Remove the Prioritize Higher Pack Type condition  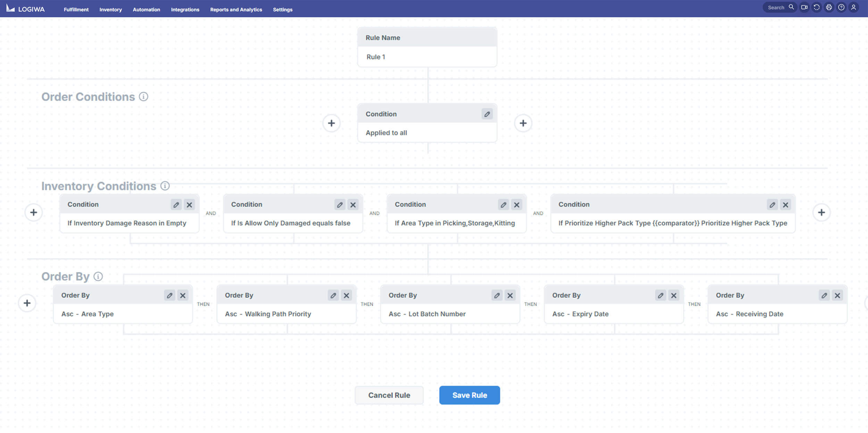pos(785,205)
